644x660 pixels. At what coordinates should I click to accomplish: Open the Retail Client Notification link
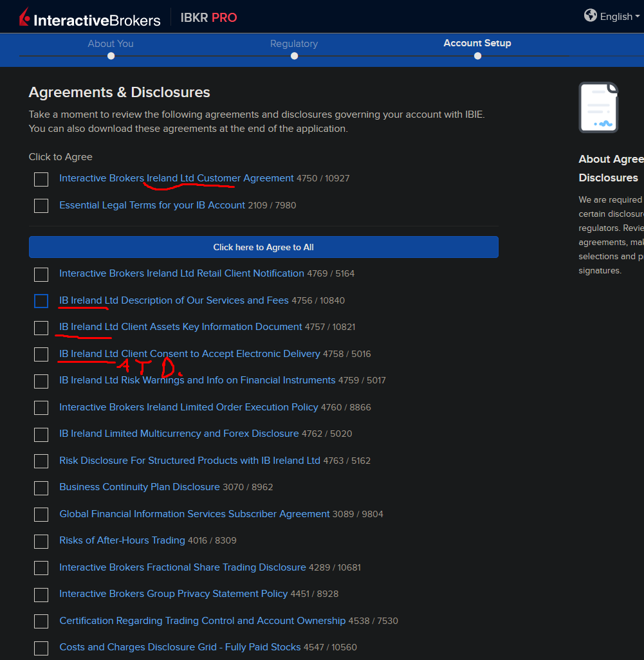pyautogui.click(x=181, y=273)
